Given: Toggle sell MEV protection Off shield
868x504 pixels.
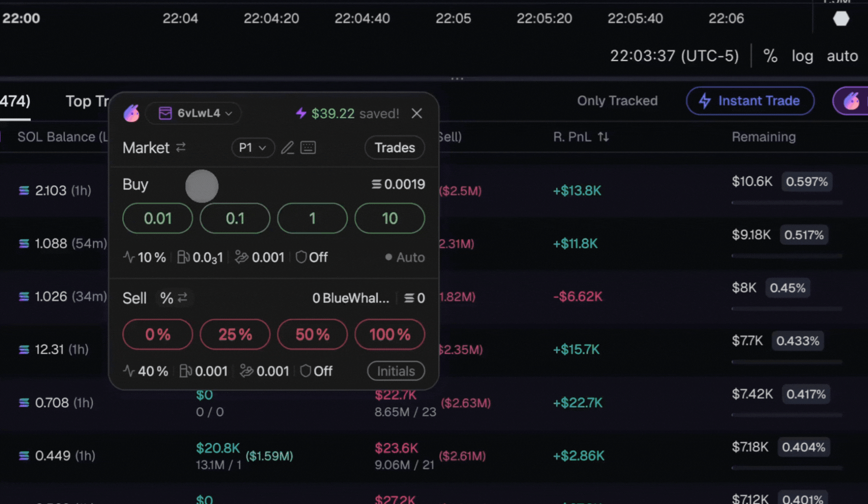Looking at the screenshot, I should [x=316, y=371].
